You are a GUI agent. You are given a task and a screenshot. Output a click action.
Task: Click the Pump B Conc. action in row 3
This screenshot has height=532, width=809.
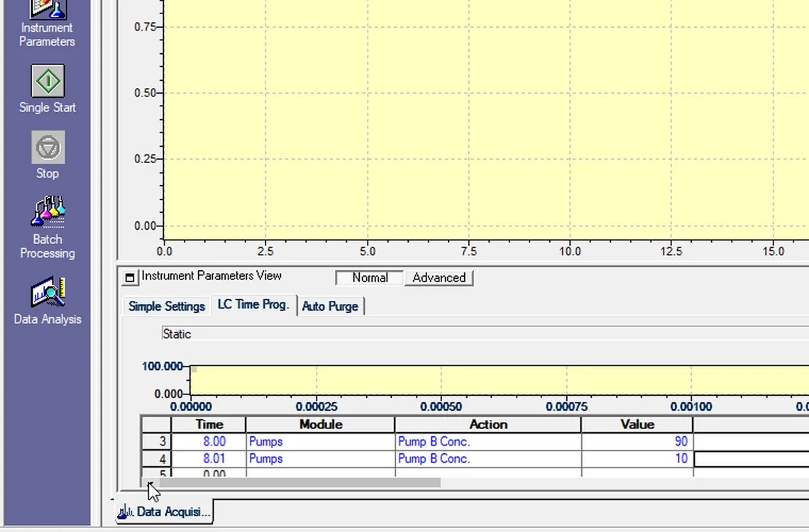(x=488, y=442)
